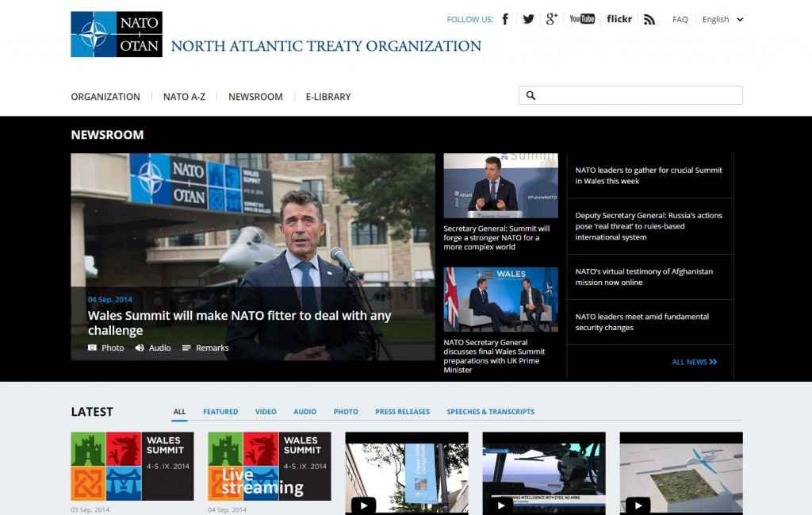Image resolution: width=812 pixels, height=515 pixels.
Task: Switch to the Video tab
Action: coord(266,412)
